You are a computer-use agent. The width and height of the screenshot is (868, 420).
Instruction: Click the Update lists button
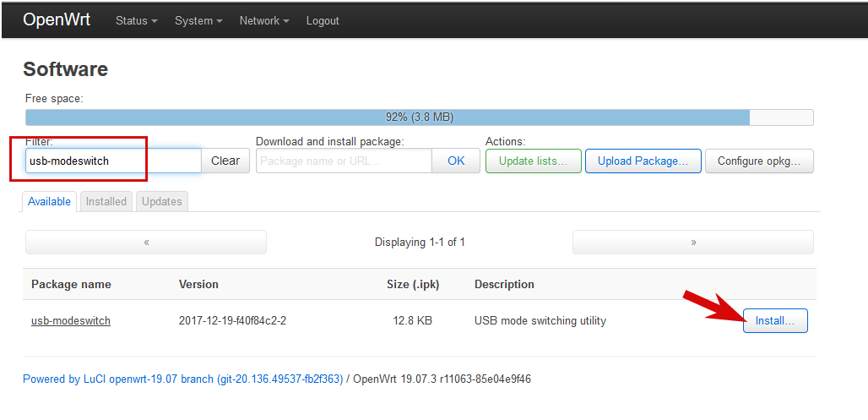[533, 161]
